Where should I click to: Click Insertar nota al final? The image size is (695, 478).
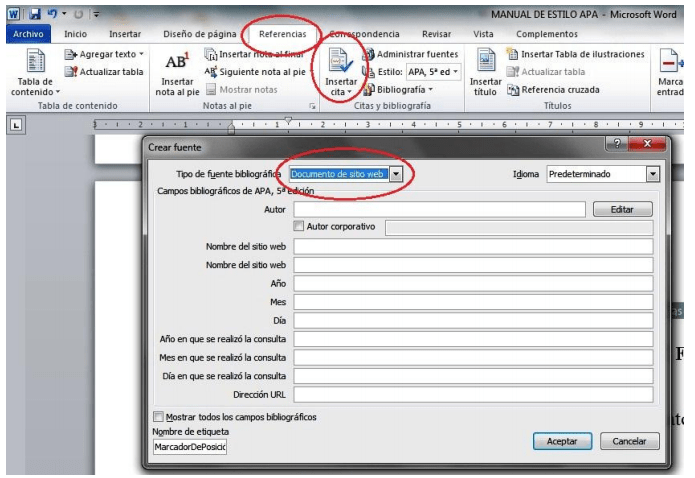pos(254,54)
